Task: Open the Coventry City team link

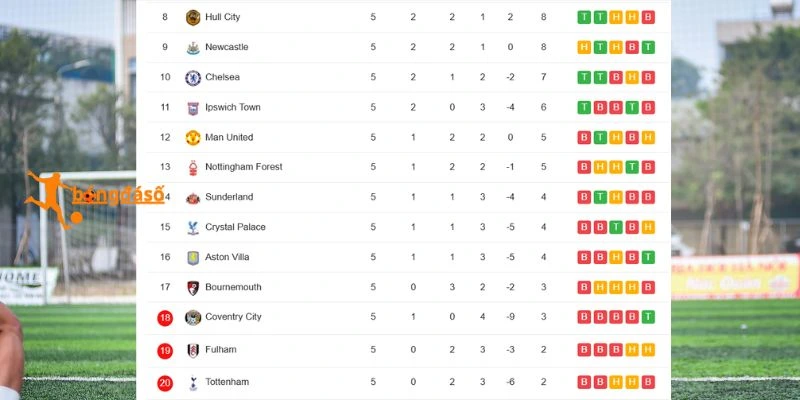Action: tap(233, 317)
